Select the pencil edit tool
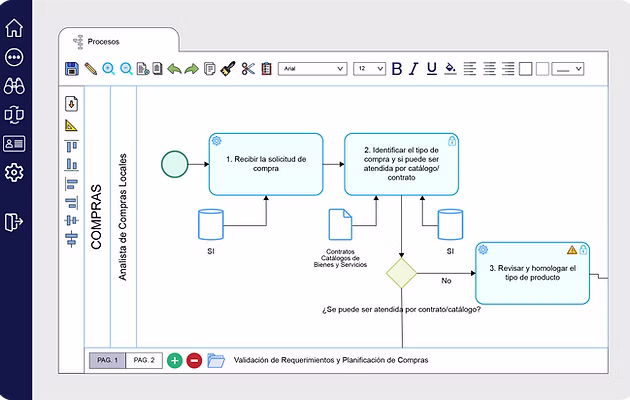630x400 pixels. [90, 69]
